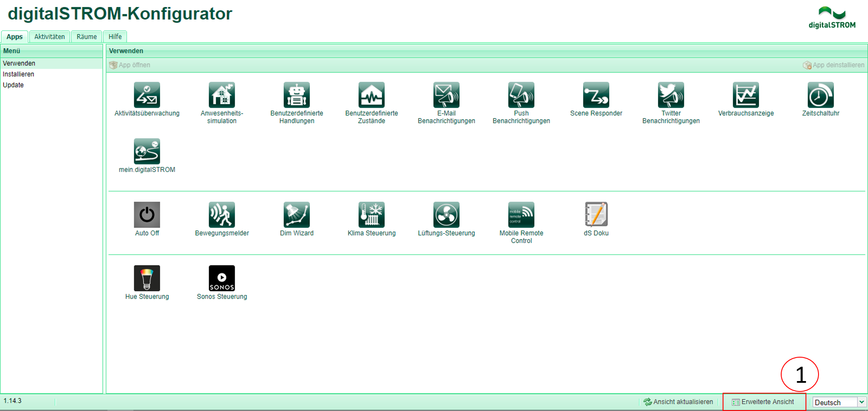Select the Zeitschaltuhr clock icon
Screen dimensions: 868x411
click(821, 95)
